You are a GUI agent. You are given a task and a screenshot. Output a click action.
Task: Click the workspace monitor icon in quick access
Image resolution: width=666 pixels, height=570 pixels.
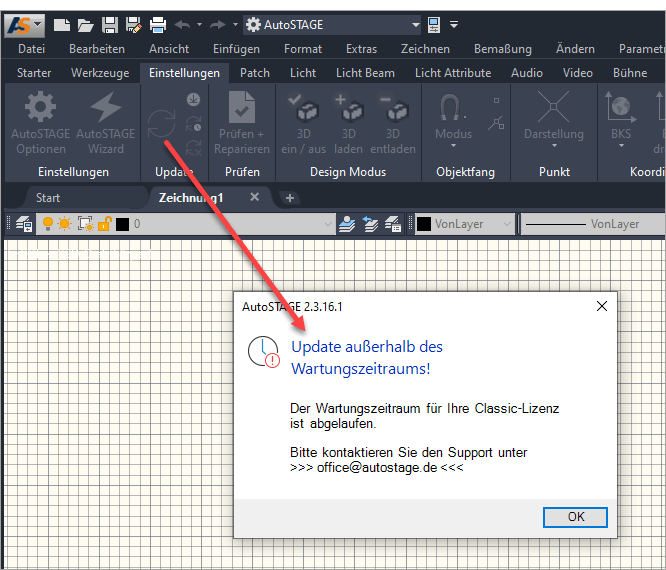[434, 25]
